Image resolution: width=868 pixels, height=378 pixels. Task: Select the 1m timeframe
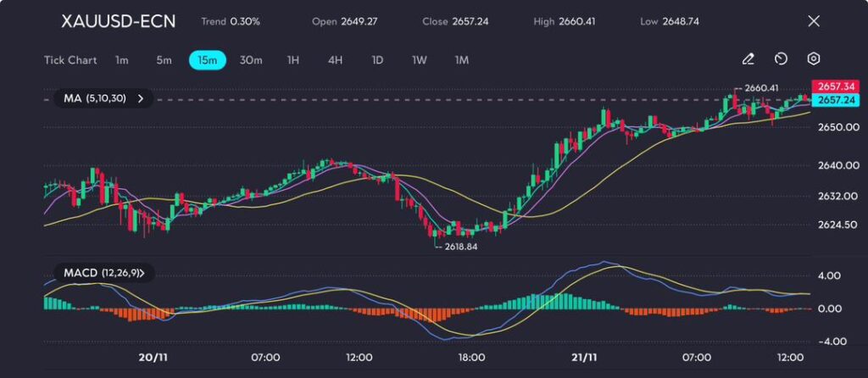pos(122,60)
